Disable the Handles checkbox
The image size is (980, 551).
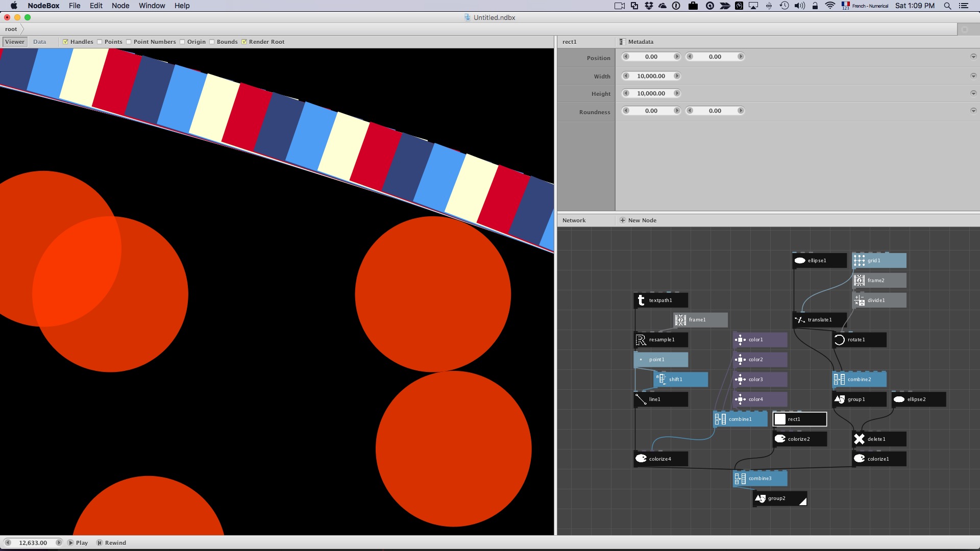(x=65, y=42)
